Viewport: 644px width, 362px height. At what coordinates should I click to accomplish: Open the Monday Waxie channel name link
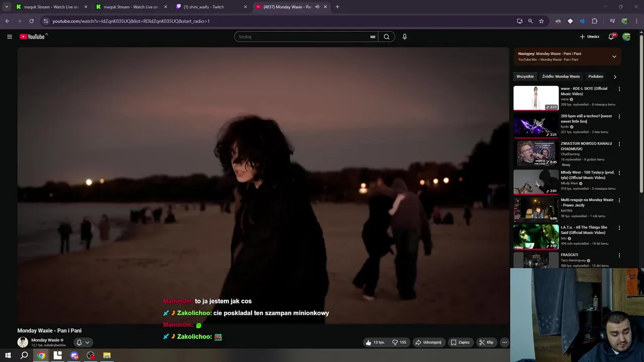point(45,340)
